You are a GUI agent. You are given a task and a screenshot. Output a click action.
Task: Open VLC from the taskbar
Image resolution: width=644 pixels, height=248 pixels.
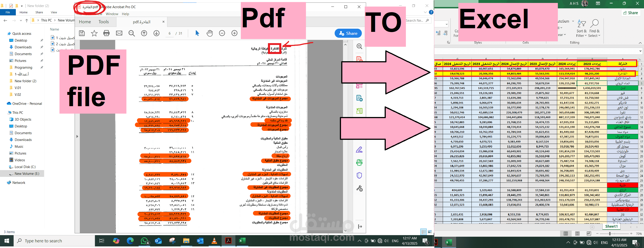coord(214,241)
